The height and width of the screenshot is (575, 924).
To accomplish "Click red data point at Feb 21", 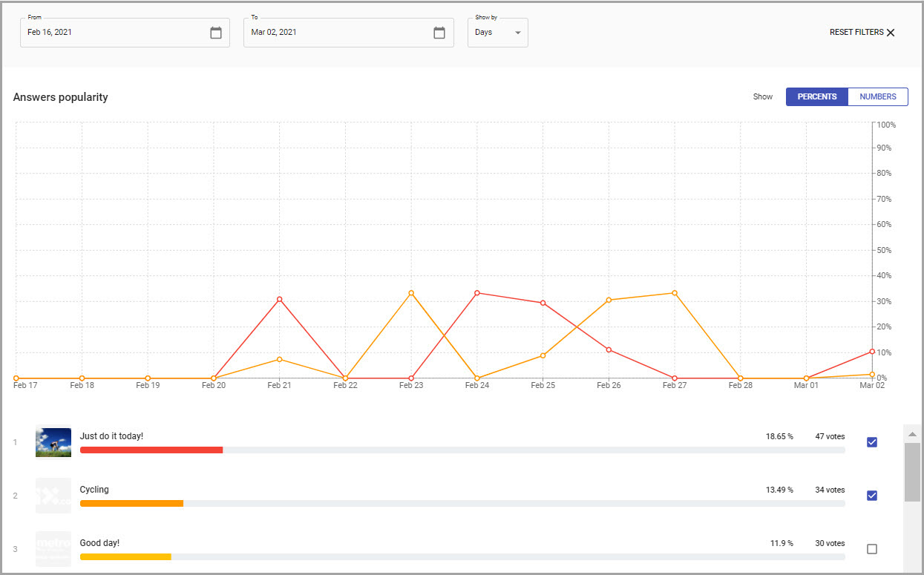I will (280, 299).
